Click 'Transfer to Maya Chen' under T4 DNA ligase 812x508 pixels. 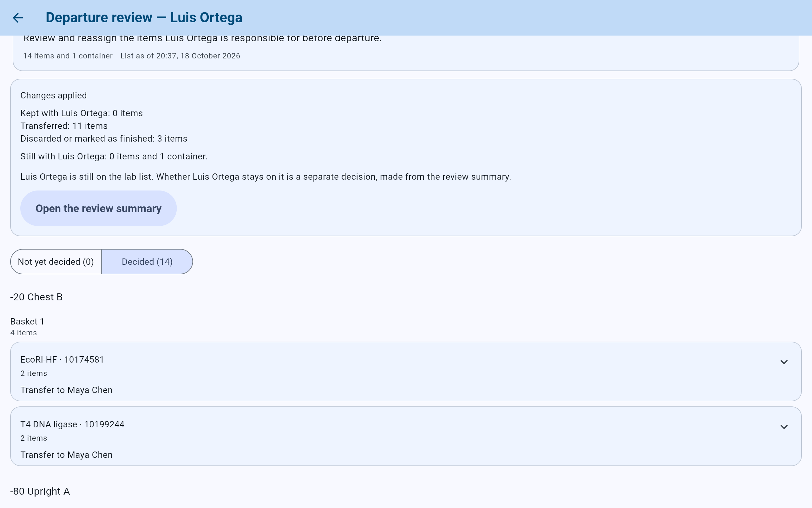click(x=66, y=455)
